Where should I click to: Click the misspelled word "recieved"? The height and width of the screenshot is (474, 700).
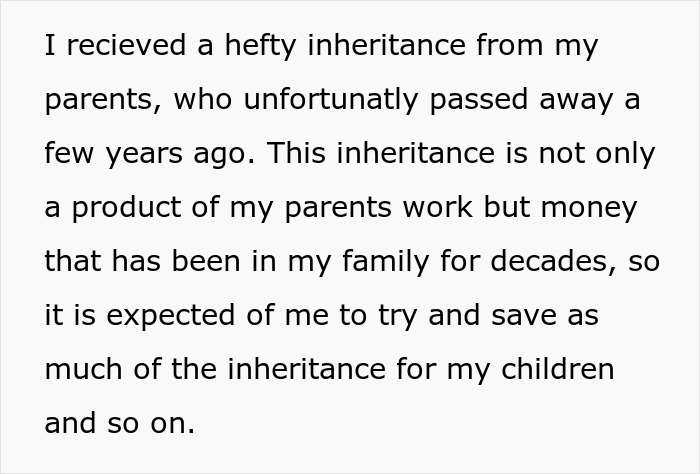113,46
